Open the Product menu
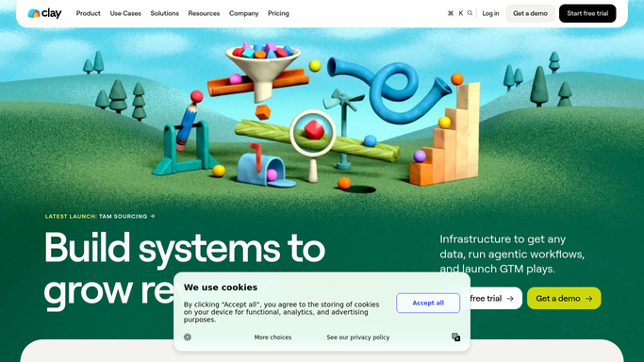Image resolution: width=644 pixels, height=362 pixels. point(89,13)
